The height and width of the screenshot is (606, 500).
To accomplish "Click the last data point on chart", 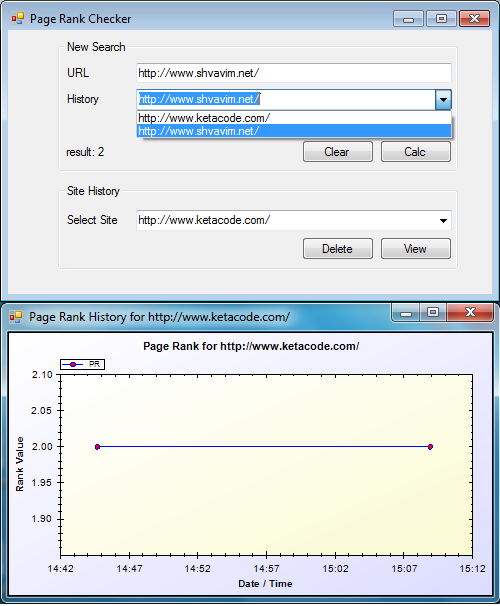I will click(x=430, y=447).
